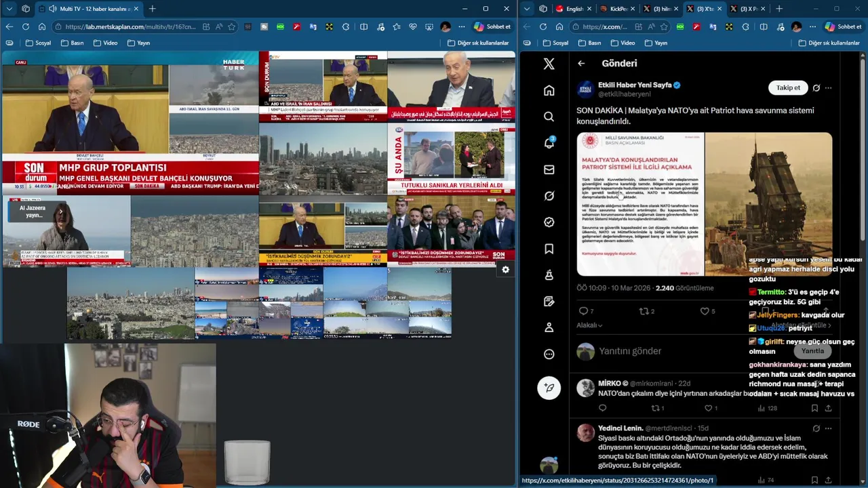
Task: Repost MİRKO's reply
Action: click(655, 408)
